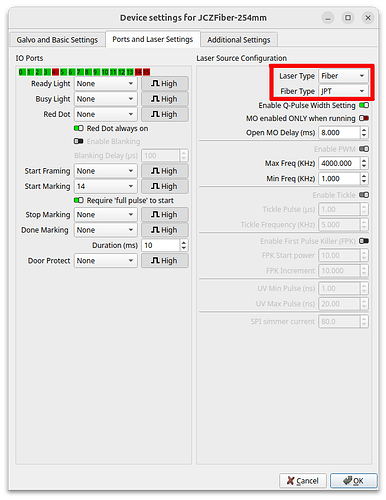Minimize the Device settings window
This screenshot has width=386, height=500.
328,18
